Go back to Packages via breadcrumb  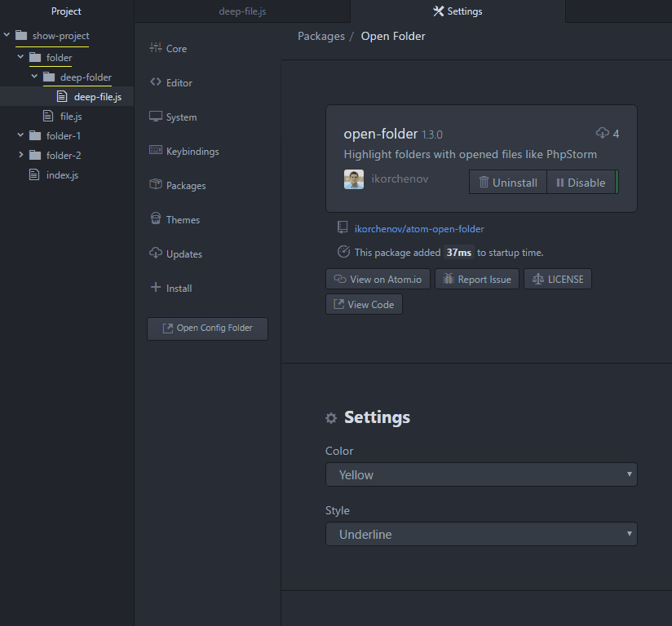321,37
